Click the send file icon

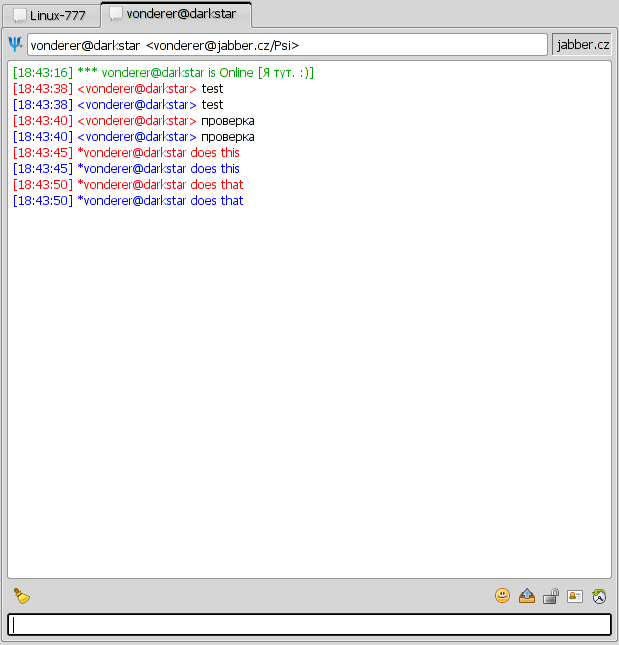(x=527, y=596)
